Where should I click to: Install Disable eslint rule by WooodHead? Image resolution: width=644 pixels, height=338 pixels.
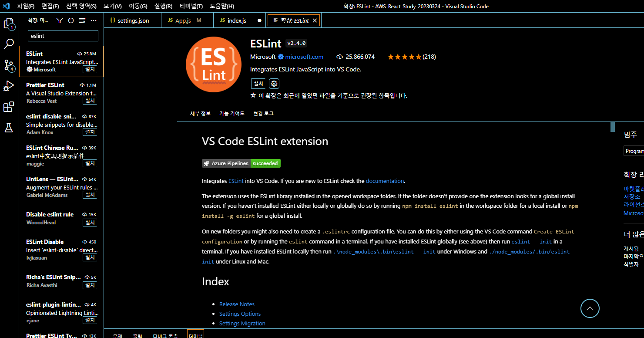(x=90, y=223)
